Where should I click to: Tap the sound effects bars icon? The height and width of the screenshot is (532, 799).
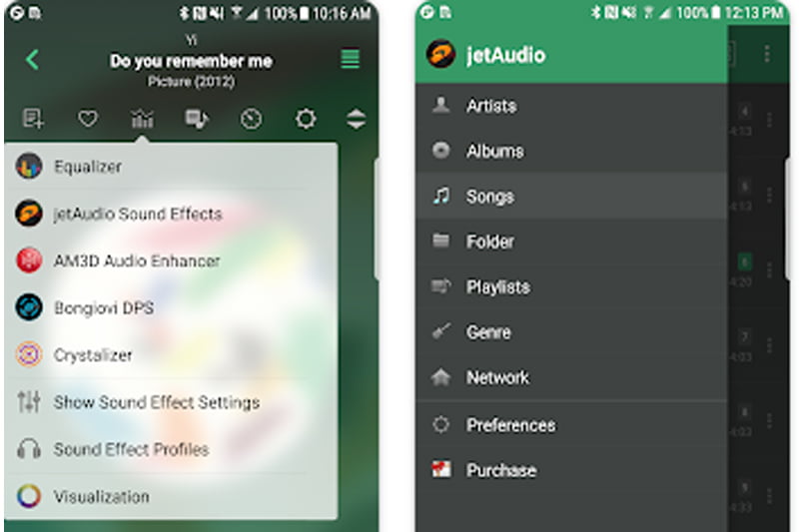[x=142, y=119]
